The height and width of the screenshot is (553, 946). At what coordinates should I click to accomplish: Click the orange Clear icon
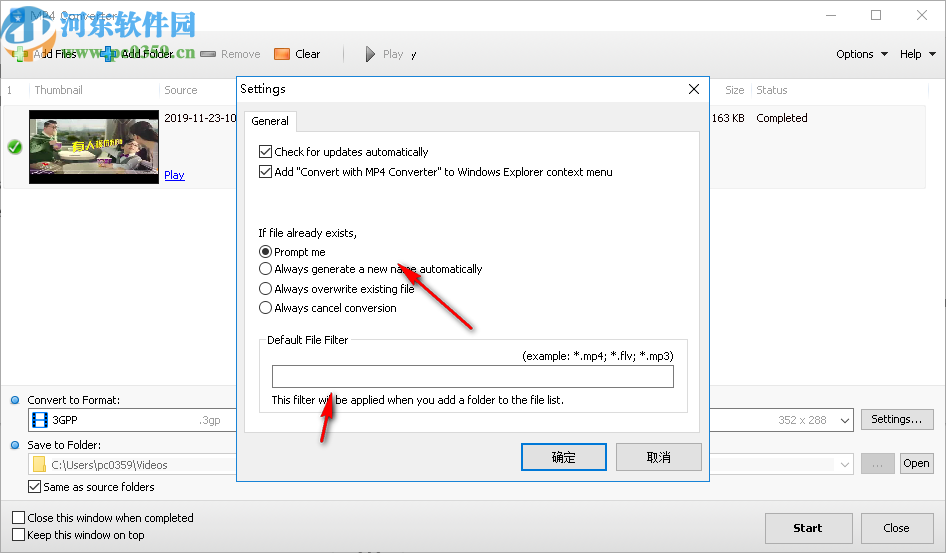point(282,54)
